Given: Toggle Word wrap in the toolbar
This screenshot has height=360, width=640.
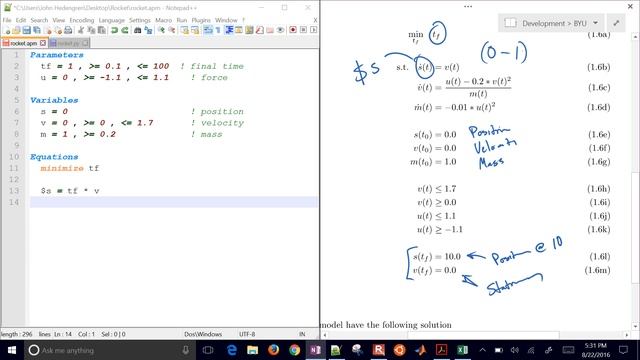Looking at the screenshot, I should click(x=208, y=30).
